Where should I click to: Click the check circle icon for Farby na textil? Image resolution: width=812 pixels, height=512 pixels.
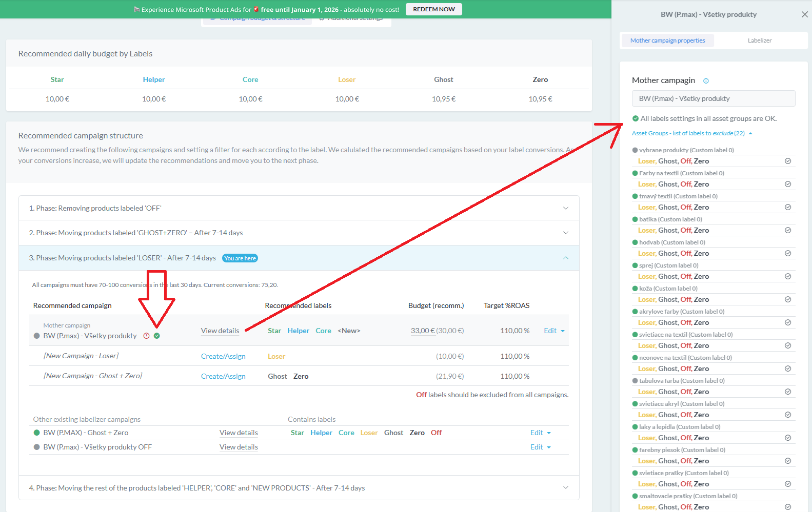click(787, 184)
